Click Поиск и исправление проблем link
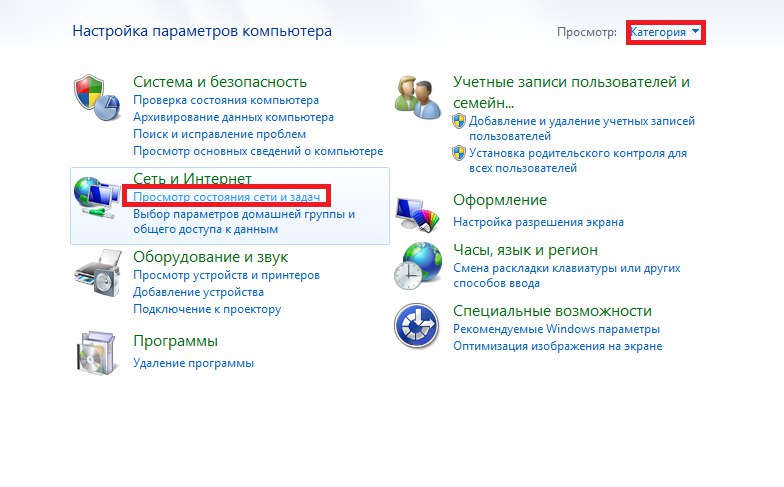This screenshot has width=784, height=487. 219,134
